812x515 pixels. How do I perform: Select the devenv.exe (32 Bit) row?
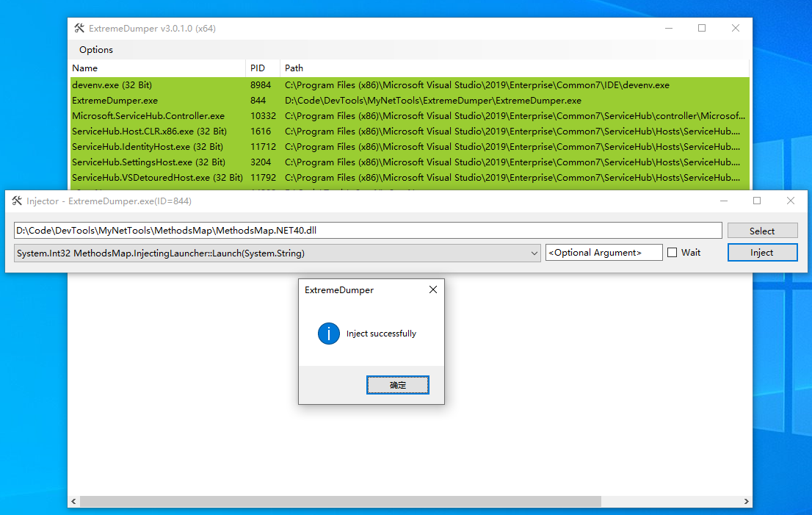tap(409, 85)
